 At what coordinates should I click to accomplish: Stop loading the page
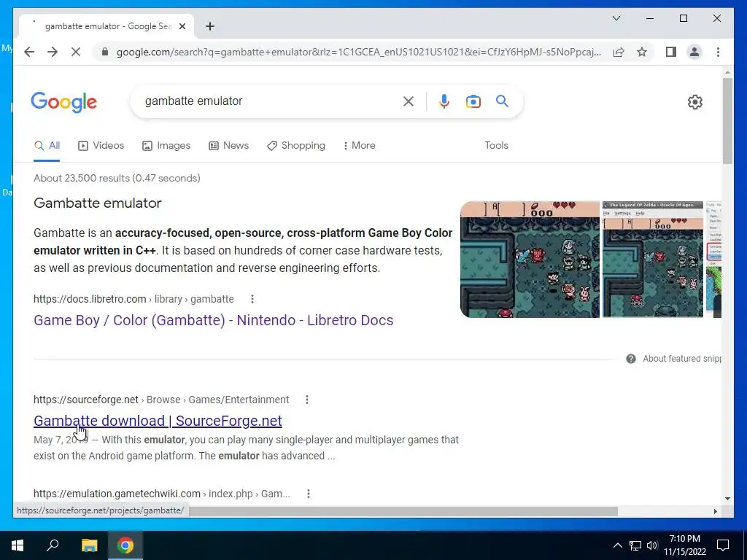pyautogui.click(x=76, y=52)
